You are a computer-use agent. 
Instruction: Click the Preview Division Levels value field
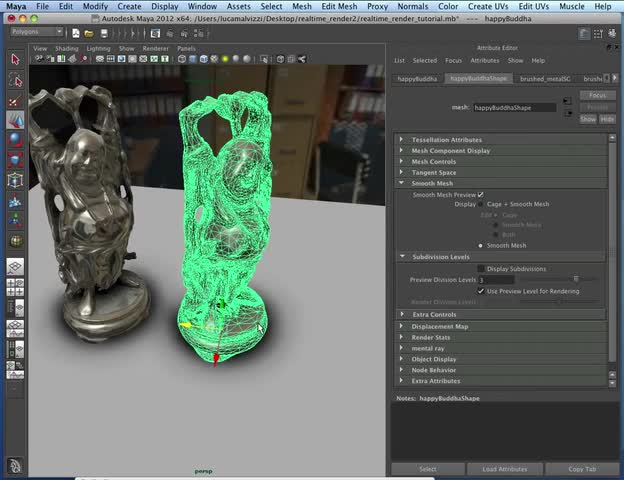(x=496, y=280)
